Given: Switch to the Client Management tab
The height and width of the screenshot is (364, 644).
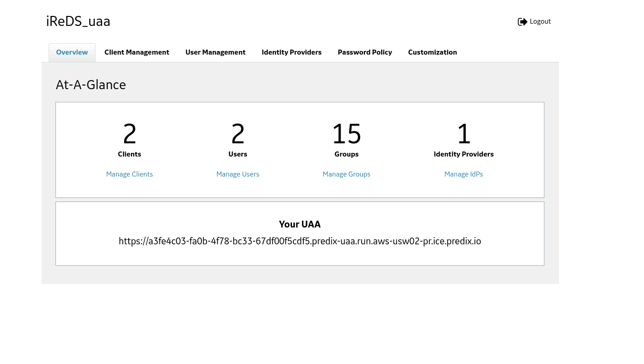Looking at the screenshot, I should (x=136, y=52).
